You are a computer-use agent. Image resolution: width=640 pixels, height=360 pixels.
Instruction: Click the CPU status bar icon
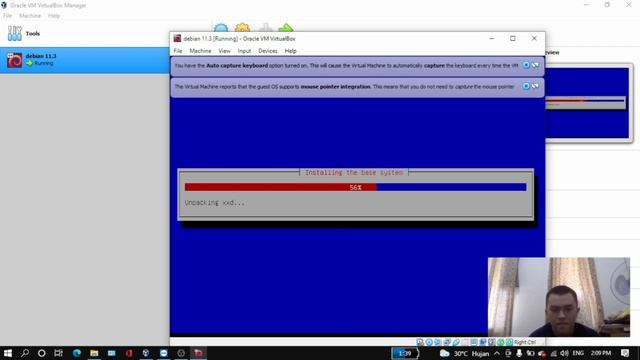click(491, 342)
